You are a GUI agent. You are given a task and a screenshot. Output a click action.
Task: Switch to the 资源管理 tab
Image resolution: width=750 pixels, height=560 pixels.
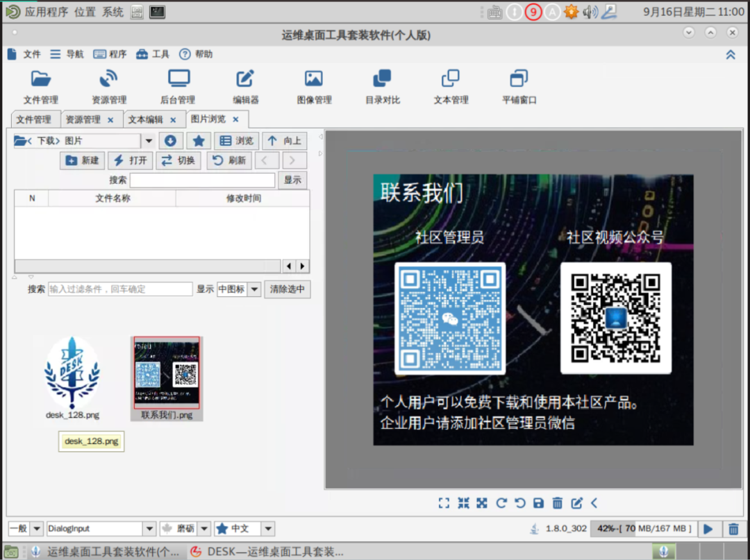pos(83,119)
